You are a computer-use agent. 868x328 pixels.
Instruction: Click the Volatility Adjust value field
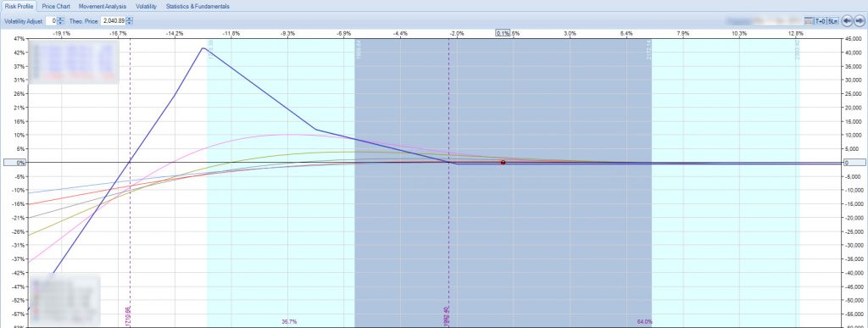(x=52, y=21)
